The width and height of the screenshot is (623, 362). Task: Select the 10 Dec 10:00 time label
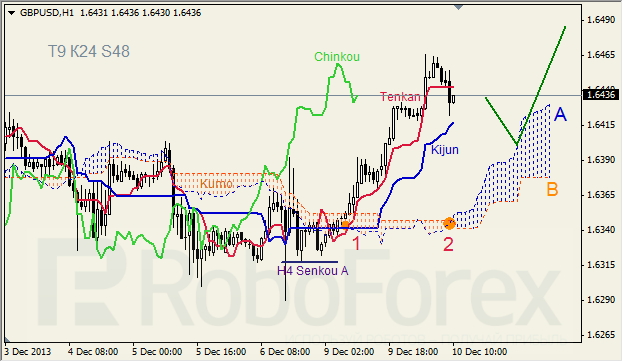[x=480, y=352]
